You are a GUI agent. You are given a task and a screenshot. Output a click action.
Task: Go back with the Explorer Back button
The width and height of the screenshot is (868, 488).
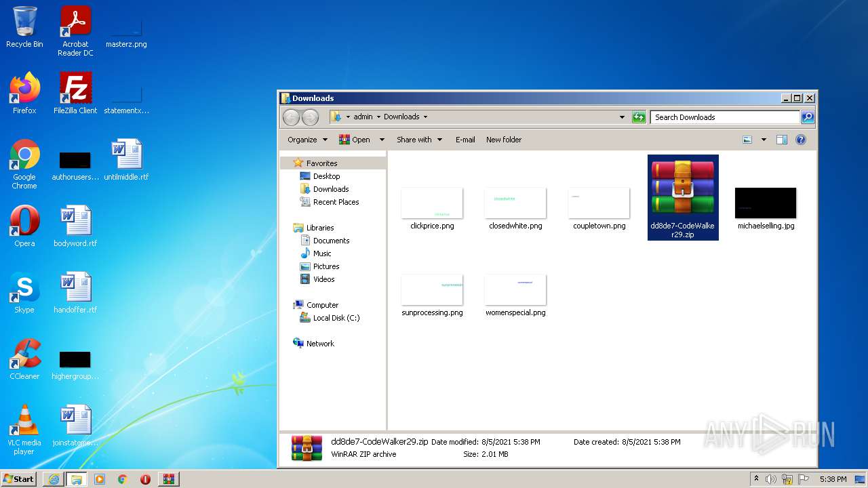click(x=292, y=117)
